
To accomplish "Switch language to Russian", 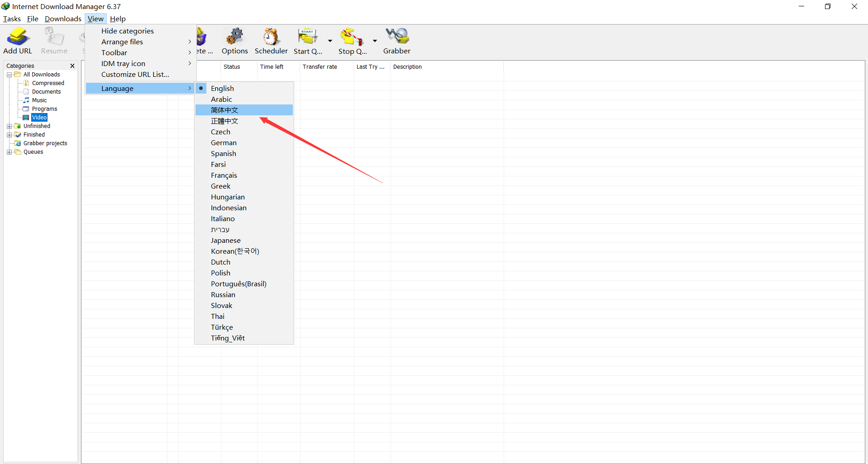I will [244, 295].
